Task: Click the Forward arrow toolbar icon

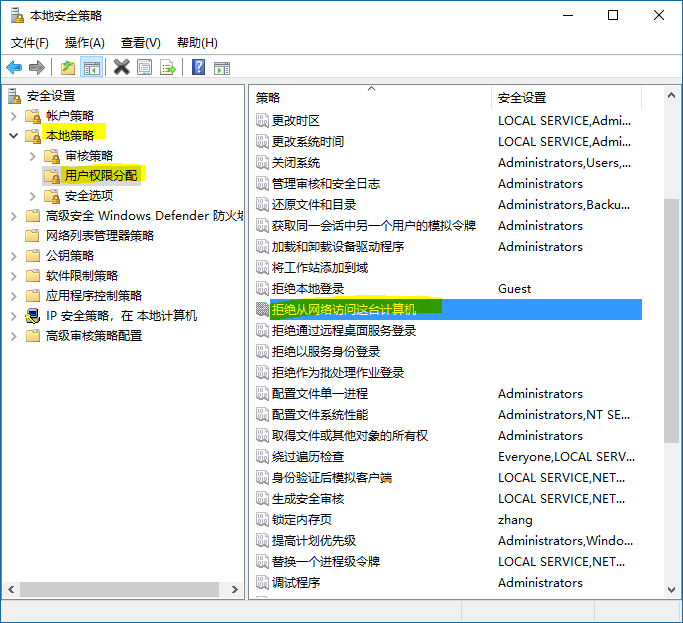Action: (x=37, y=67)
